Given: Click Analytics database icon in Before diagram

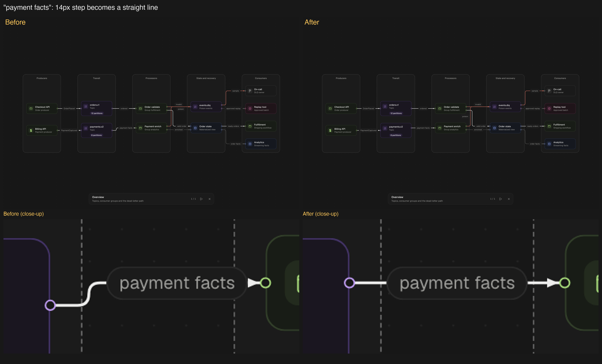Looking at the screenshot, I should [250, 144].
